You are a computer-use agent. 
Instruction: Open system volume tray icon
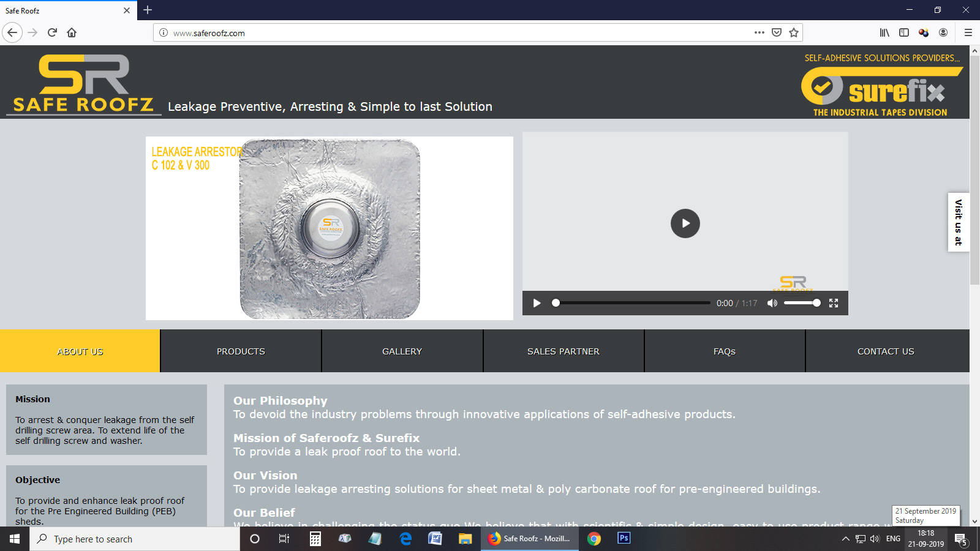click(x=875, y=539)
